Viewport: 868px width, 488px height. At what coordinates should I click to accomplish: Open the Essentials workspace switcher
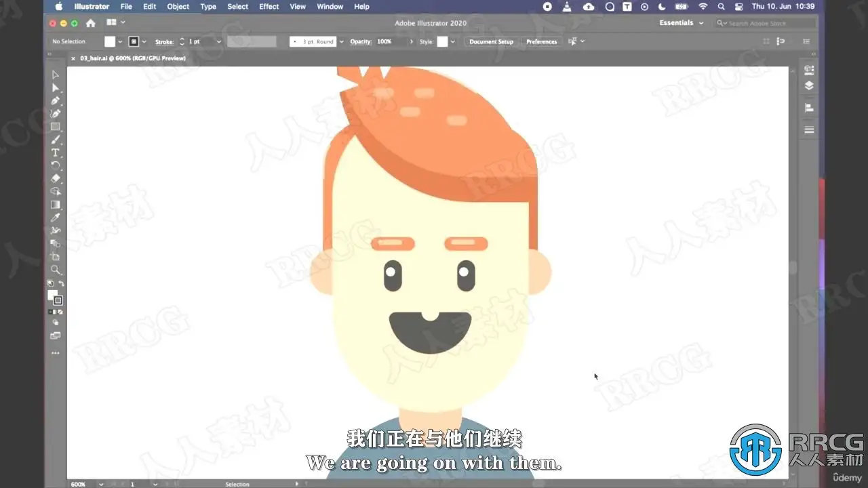click(680, 23)
